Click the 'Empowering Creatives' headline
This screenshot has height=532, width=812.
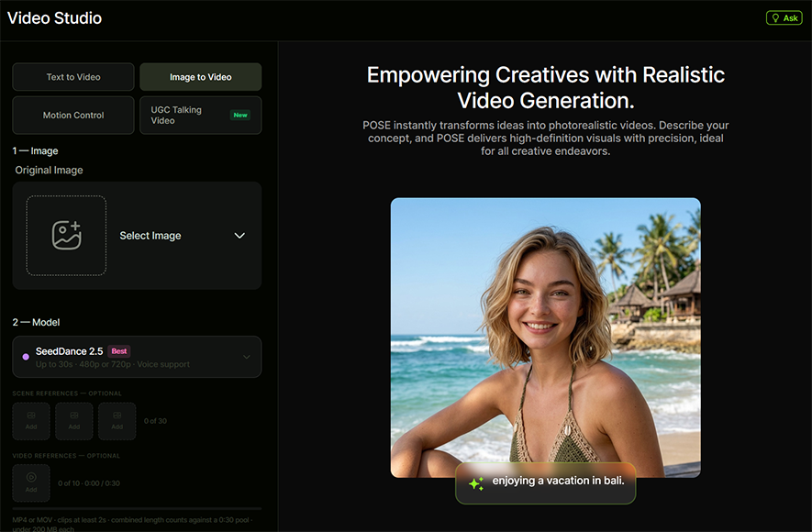tap(545, 87)
